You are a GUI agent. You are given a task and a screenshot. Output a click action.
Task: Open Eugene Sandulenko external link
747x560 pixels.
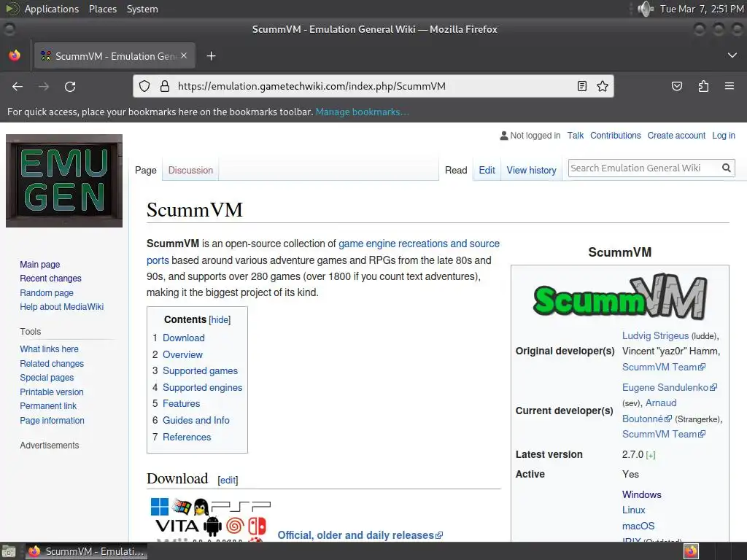[x=670, y=387]
